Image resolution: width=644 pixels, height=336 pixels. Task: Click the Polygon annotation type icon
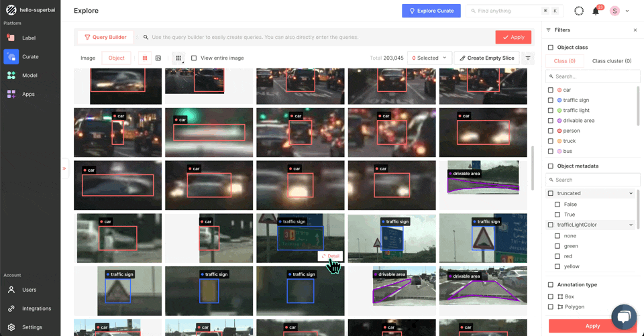[x=560, y=307]
